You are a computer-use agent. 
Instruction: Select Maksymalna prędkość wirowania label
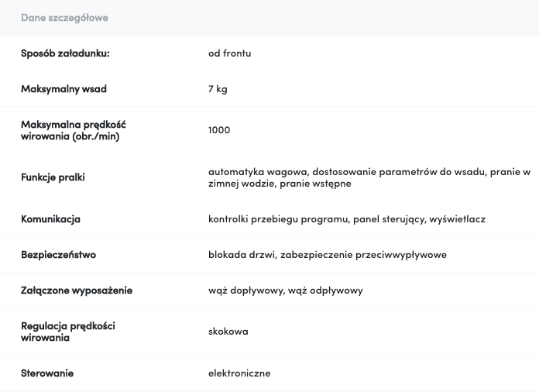tap(74, 130)
